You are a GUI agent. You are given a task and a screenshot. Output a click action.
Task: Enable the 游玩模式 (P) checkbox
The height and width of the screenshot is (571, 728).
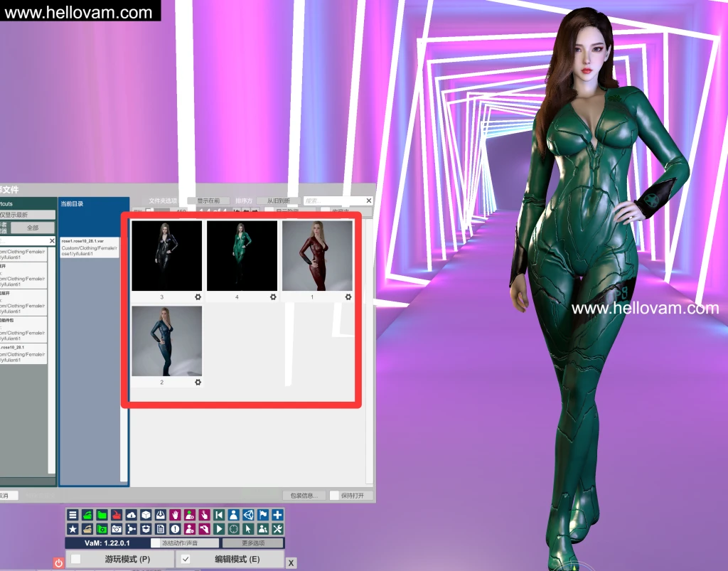click(76, 560)
